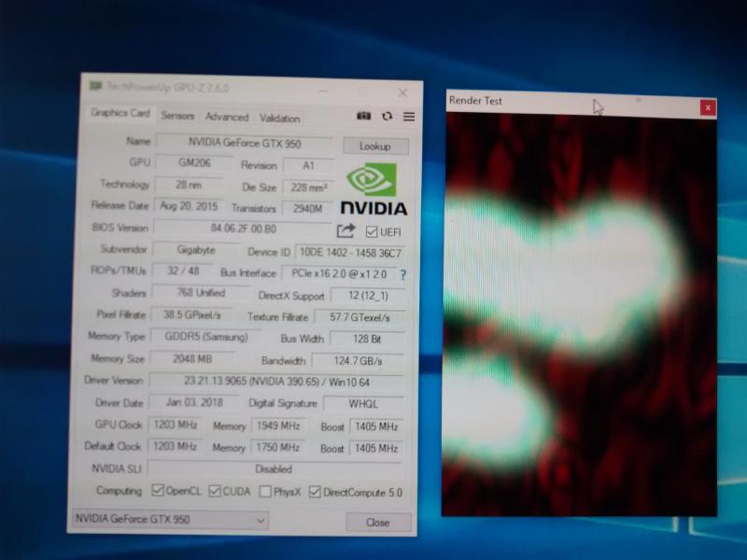747x560 pixels.
Task: Toggle the PhysX checkbox
Action: click(265, 492)
